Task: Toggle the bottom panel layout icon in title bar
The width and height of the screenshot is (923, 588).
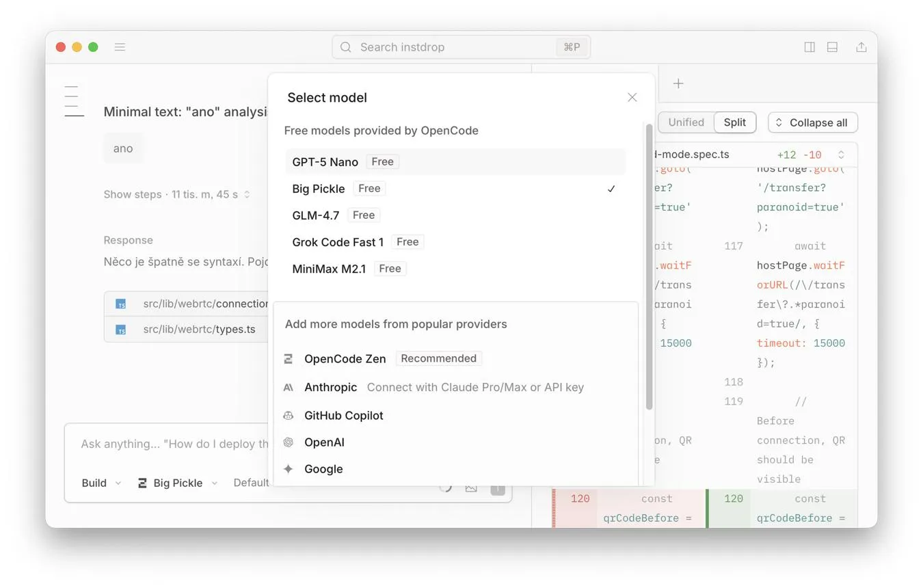Action: tap(832, 47)
